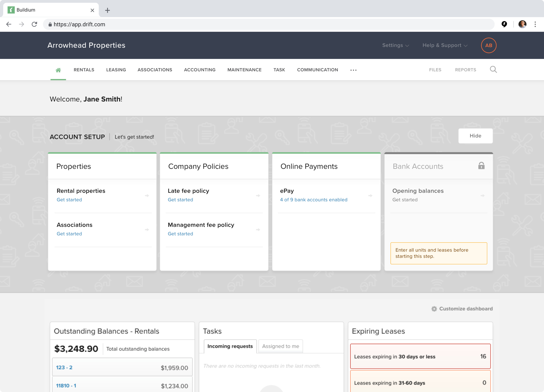Click the browser reload icon
544x392 pixels.
(x=34, y=24)
